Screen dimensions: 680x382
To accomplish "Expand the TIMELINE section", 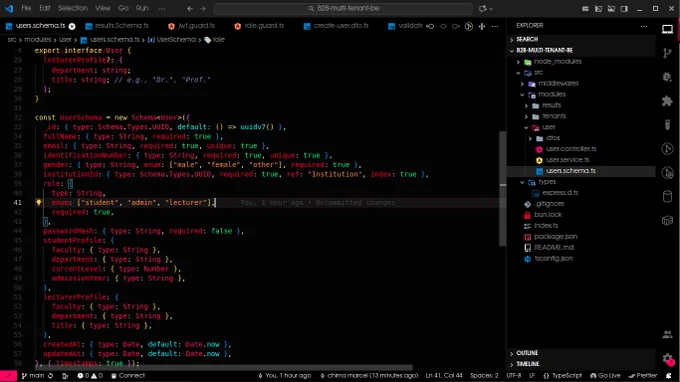I will click(581, 364).
